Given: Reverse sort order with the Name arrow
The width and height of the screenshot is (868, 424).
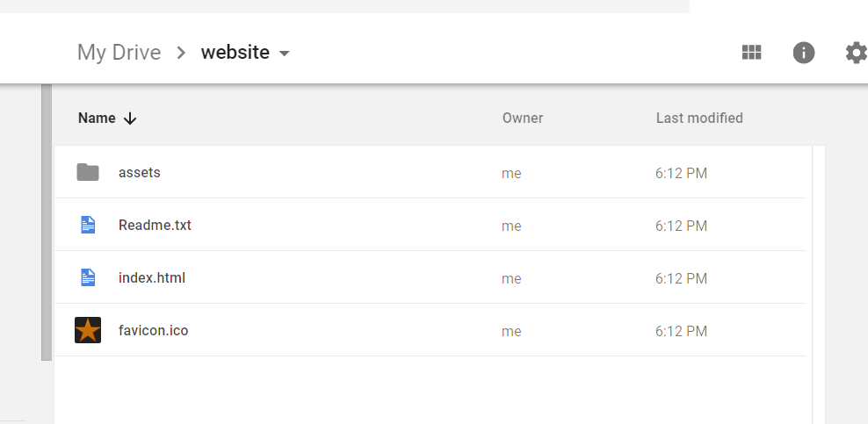Looking at the screenshot, I should point(130,119).
